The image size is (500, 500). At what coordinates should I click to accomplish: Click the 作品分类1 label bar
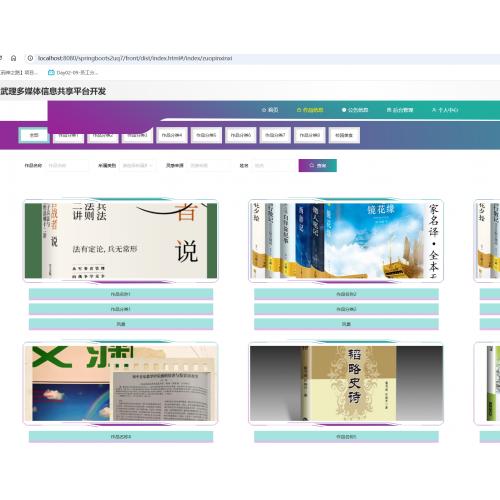point(121,309)
